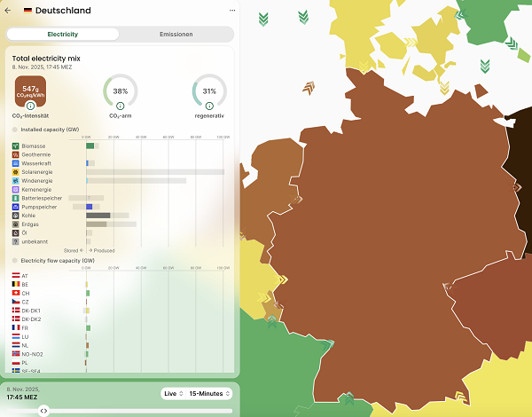The height and width of the screenshot is (417, 532).
Task: Toggle the Electricity flow capacity (GW) legend
Action: point(15,260)
